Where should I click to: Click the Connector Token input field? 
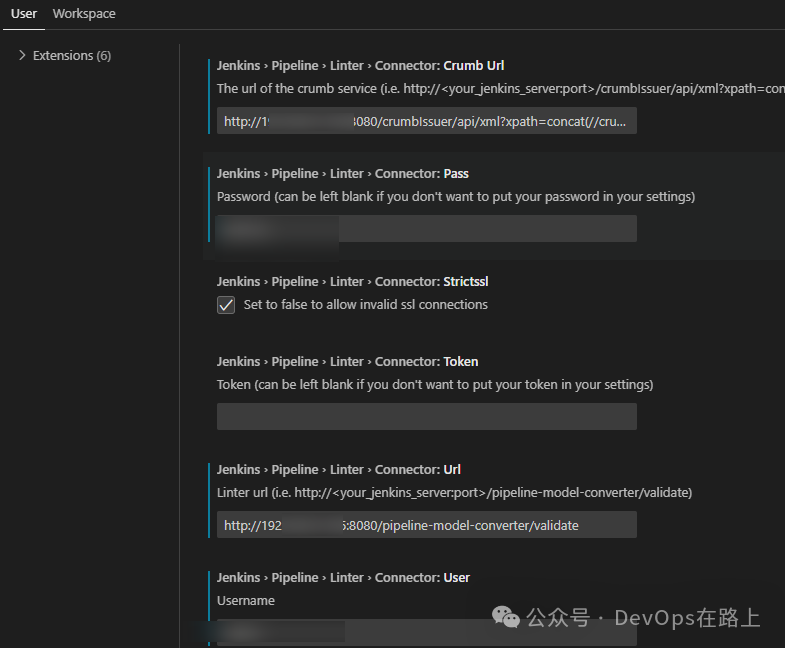[x=427, y=417]
